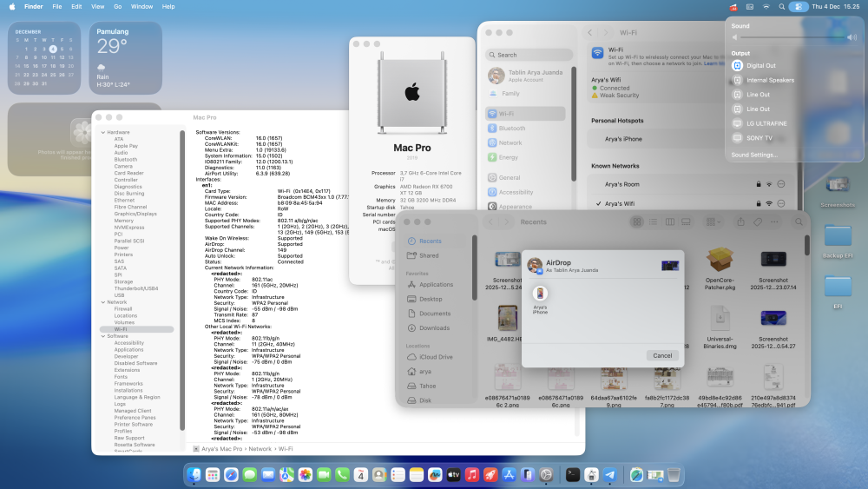Image resolution: width=868 pixels, height=489 pixels.
Task: Cancel the AirDrop dialog
Action: tap(662, 355)
